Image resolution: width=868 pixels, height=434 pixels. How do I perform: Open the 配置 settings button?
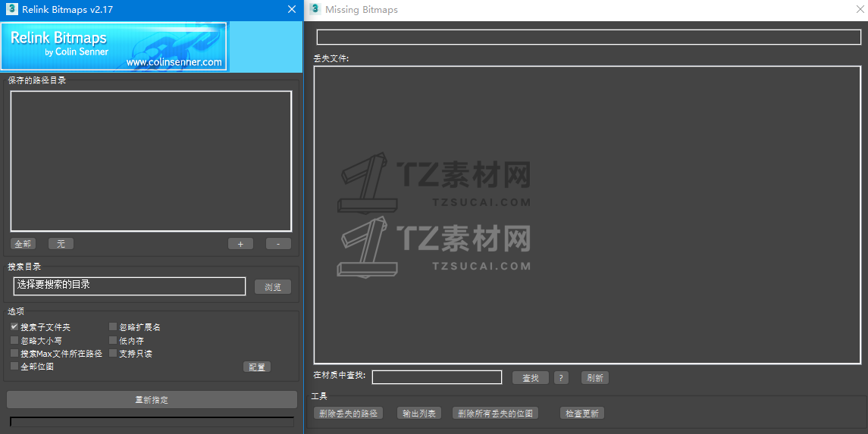(x=257, y=367)
